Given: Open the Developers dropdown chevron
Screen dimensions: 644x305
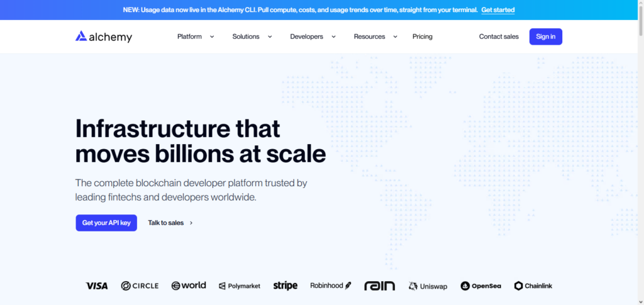Looking at the screenshot, I should 333,36.
